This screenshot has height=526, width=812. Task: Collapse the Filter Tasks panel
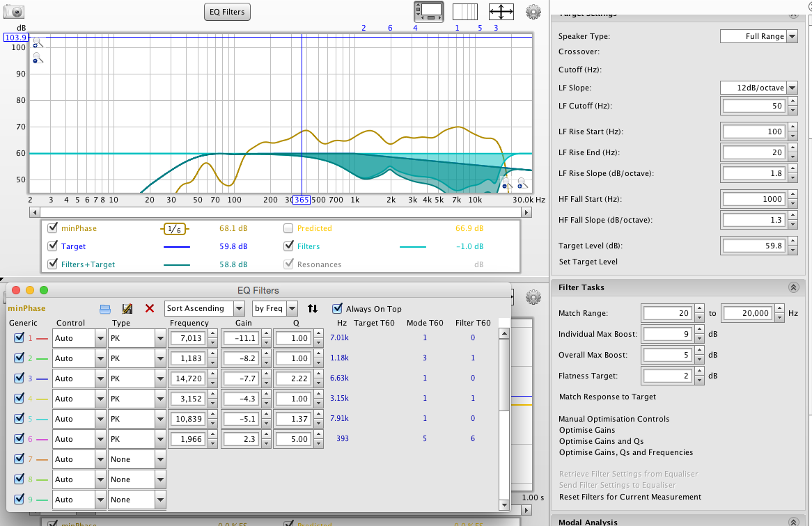[793, 287]
